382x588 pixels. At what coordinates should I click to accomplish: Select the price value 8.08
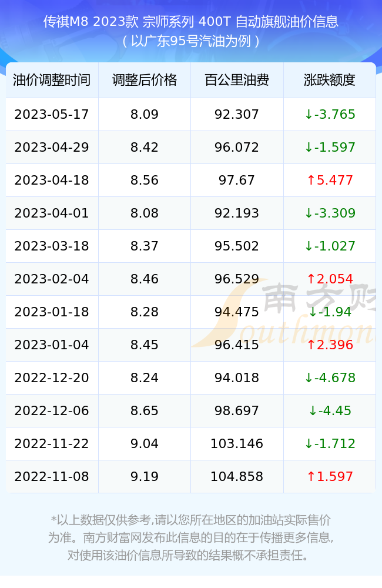click(x=145, y=213)
